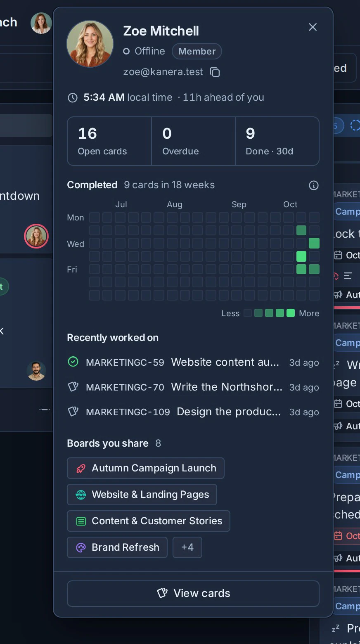This screenshot has width=360, height=644.
Task: Open the Brand Refresh board chip
Action: coord(117,547)
